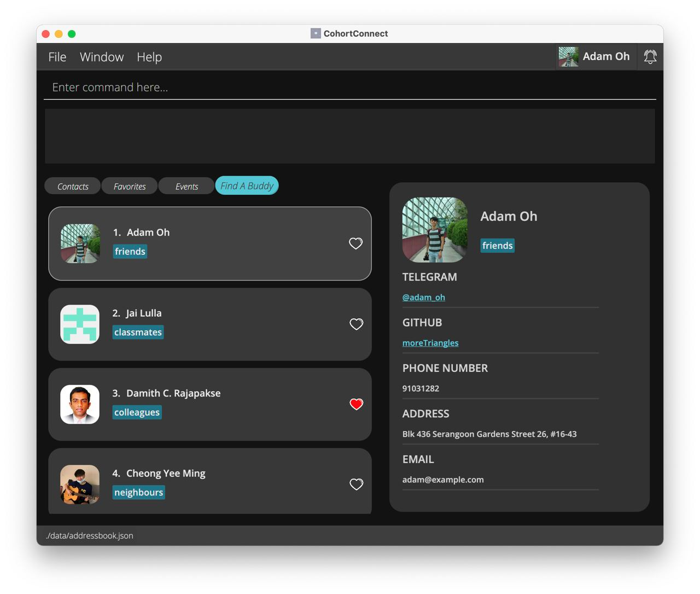Screen dimensions: 700x594
Task: Click the EMAIL section heading
Action: [x=418, y=459]
